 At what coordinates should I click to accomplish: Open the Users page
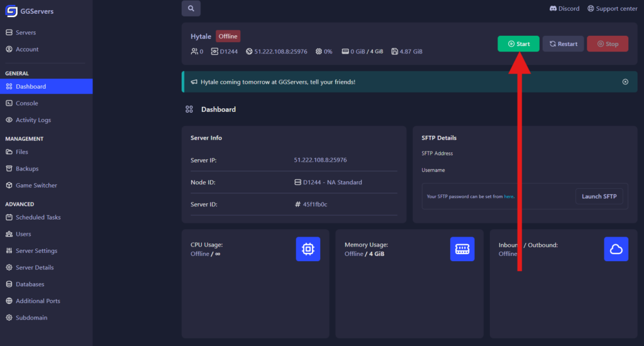click(x=46, y=234)
